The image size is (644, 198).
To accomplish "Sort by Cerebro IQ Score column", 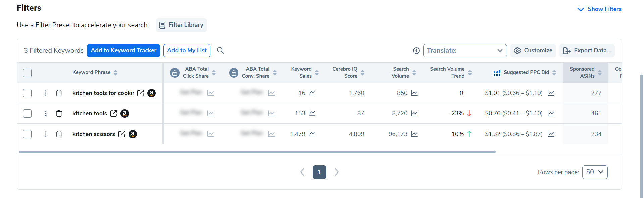I will pyautogui.click(x=362, y=73).
